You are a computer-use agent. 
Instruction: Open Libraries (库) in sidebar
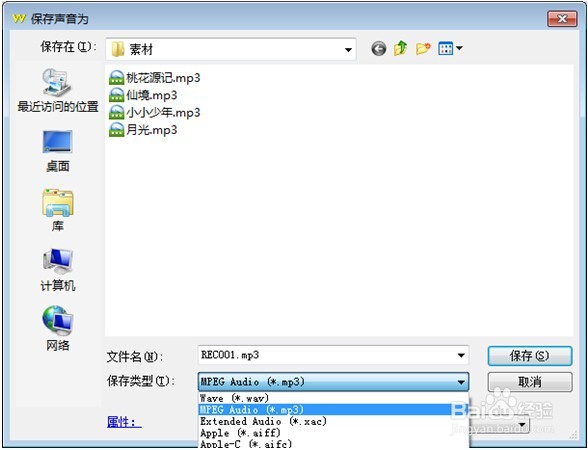58,210
